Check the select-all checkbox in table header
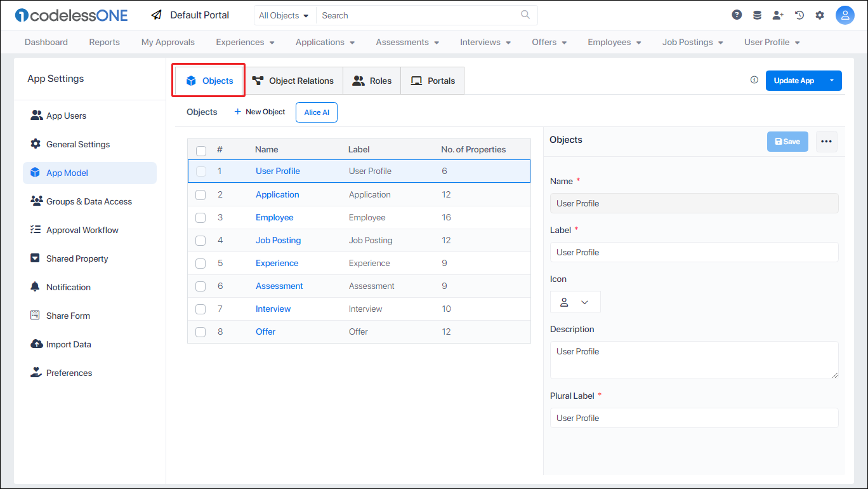The image size is (868, 489). click(x=201, y=151)
